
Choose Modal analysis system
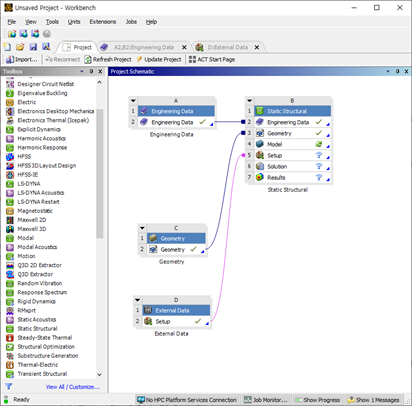pyautogui.click(x=26, y=238)
